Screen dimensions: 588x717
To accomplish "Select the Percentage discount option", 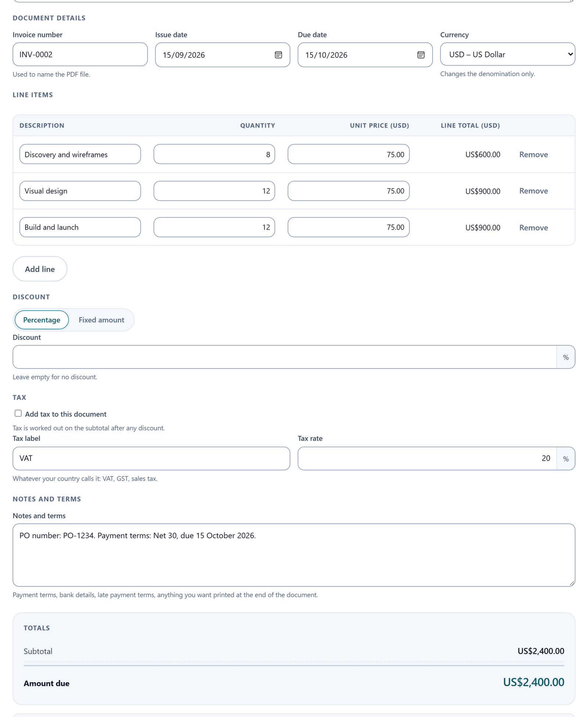I will pyautogui.click(x=42, y=320).
